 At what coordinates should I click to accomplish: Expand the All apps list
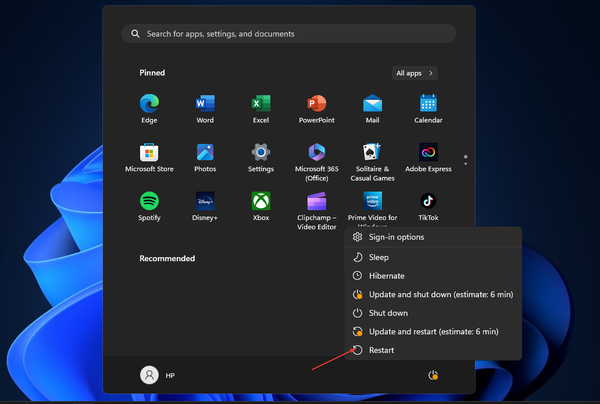[414, 73]
